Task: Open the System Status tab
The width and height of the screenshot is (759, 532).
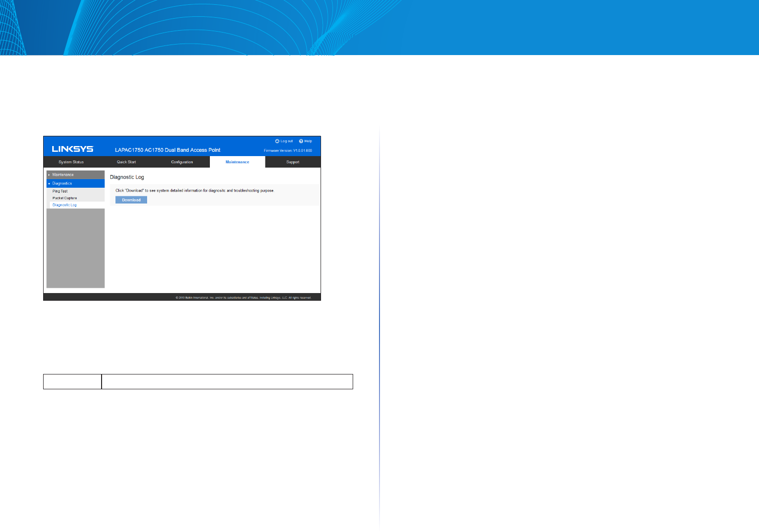Action: click(71, 162)
